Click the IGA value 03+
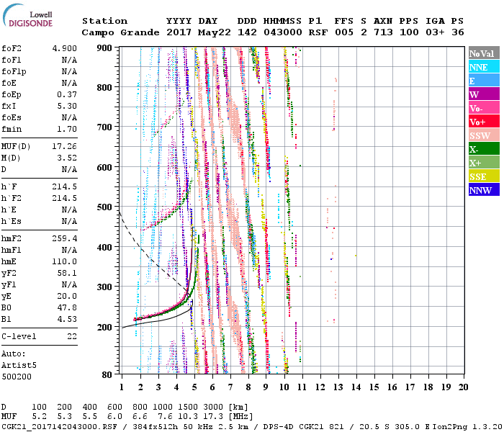The width and height of the screenshot is (504, 432). (435, 32)
